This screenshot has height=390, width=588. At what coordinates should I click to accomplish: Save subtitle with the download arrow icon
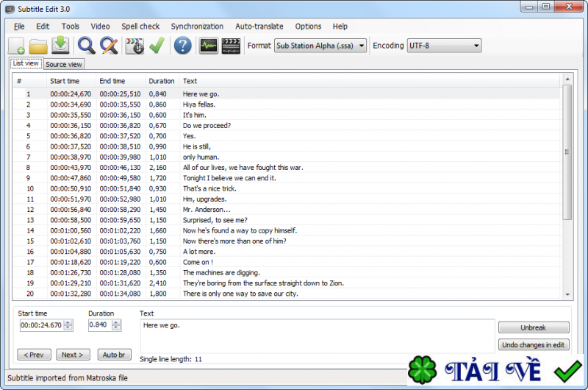coord(60,46)
